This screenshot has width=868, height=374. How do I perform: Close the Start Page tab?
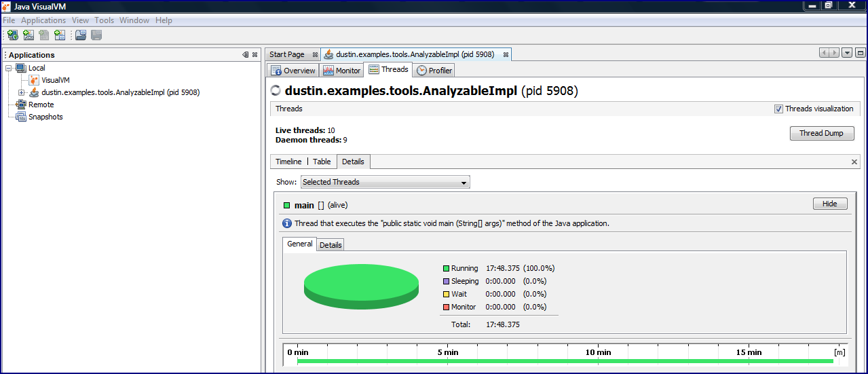pos(315,54)
